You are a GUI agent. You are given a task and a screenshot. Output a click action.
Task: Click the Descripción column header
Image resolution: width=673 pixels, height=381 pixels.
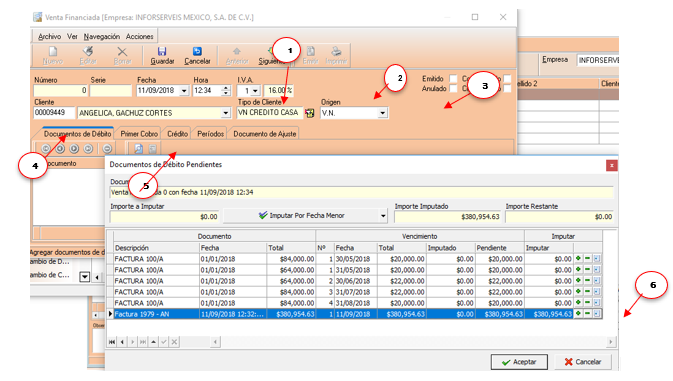(156, 248)
